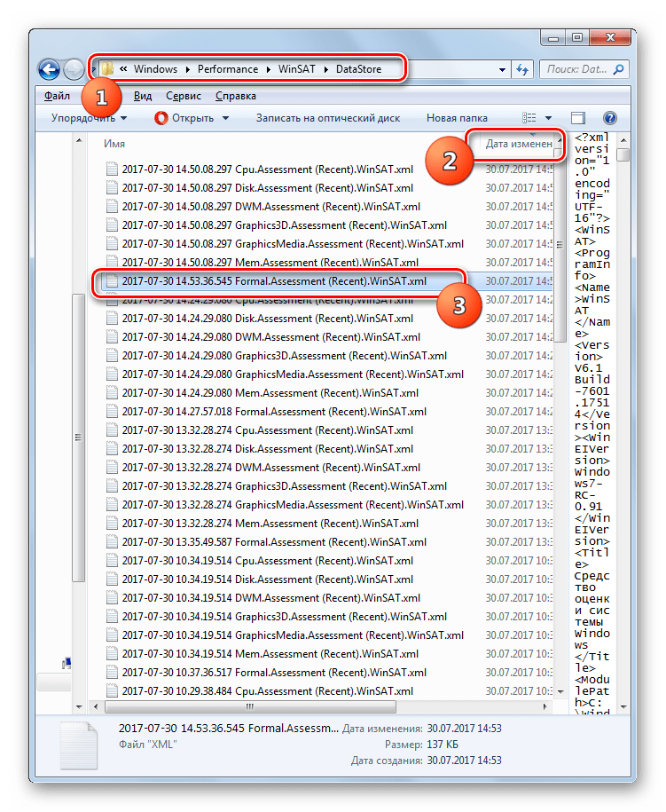Screen dimensions: 666x812
Task: Go to WinSAT folder in the address bar
Action: pyautogui.click(x=296, y=69)
